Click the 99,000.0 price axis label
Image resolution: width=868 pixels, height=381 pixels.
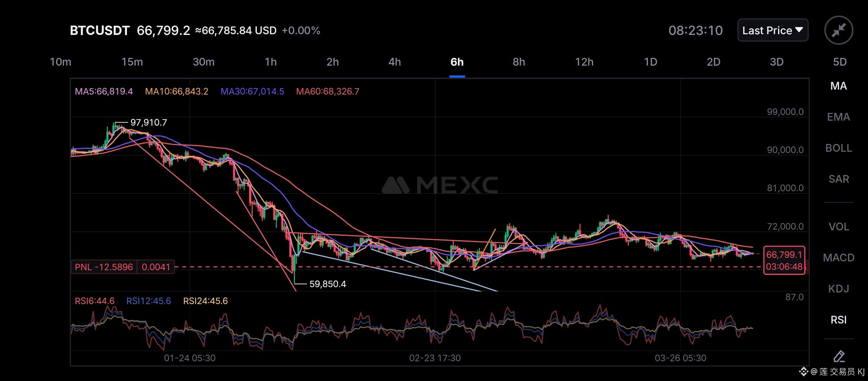pos(785,112)
